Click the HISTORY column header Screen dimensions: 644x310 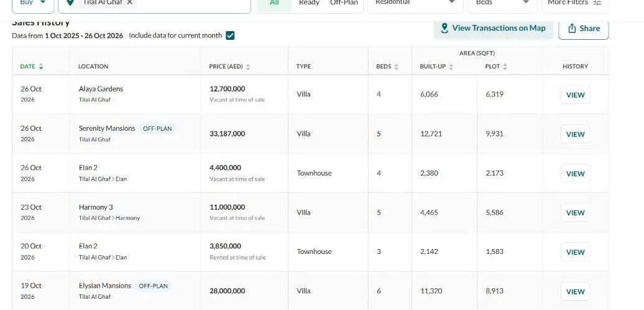tap(575, 67)
